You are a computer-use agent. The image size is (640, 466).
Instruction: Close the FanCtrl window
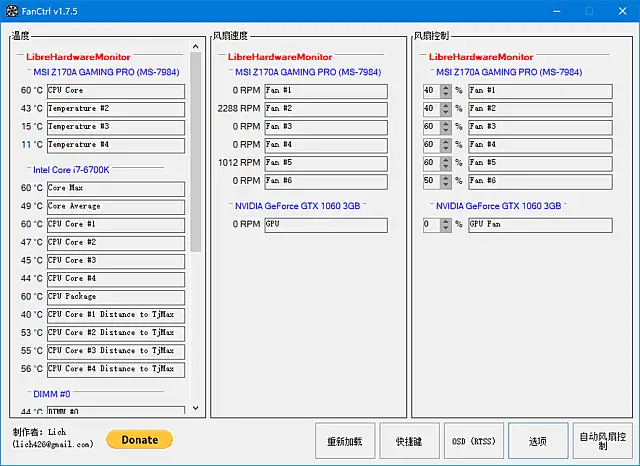pos(620,11)
